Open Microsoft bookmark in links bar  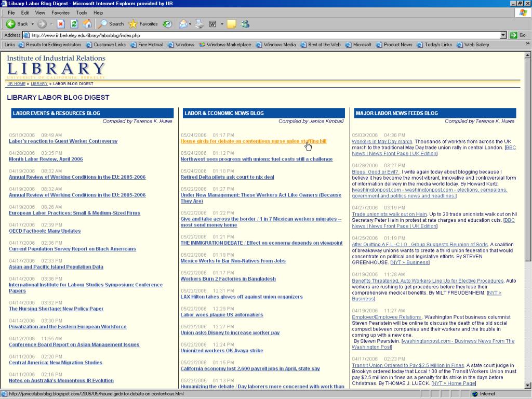pos(358,45)
